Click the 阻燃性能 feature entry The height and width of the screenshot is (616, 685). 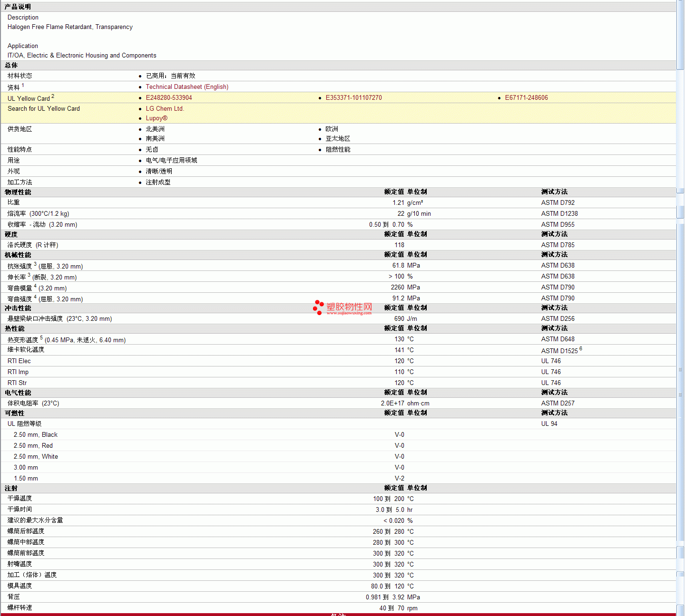click(x=338, y=150)
